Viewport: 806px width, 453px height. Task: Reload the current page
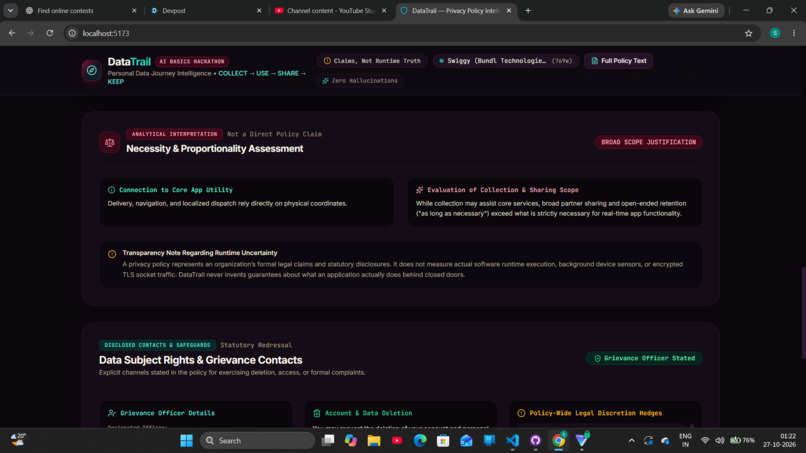(49, 33)
